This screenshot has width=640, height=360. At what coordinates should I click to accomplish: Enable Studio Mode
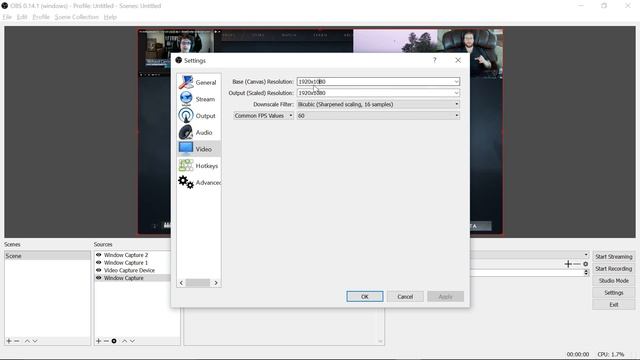(613, 281)
